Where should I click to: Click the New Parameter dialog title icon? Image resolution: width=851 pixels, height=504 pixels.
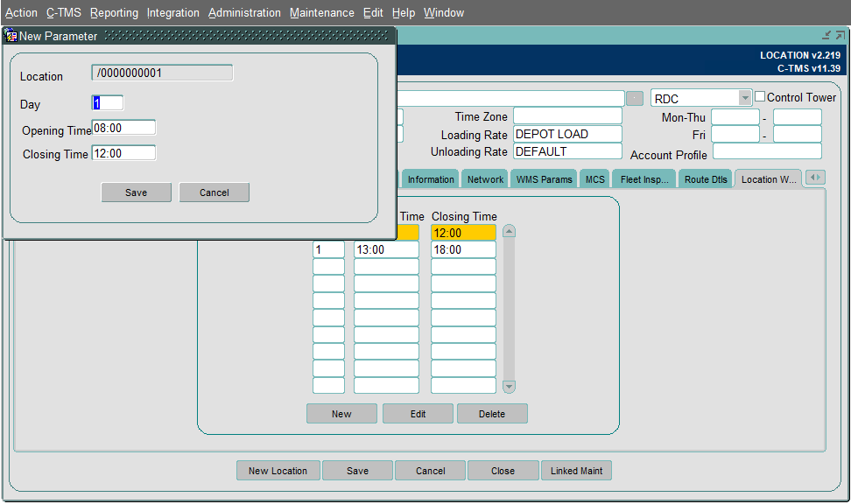pyautogui.click(x=11, y=36)
